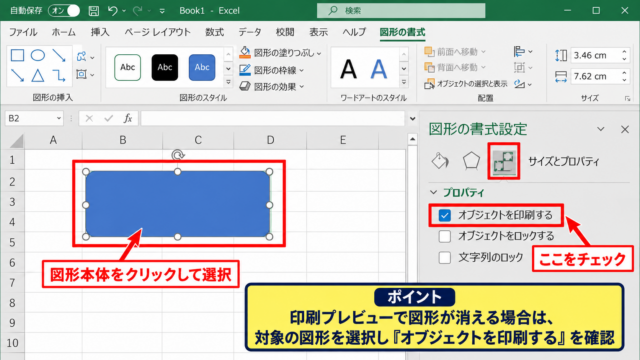The image size is (640, 360).
Task: Decrease shape width with down stepper
Action: (624, 80)
